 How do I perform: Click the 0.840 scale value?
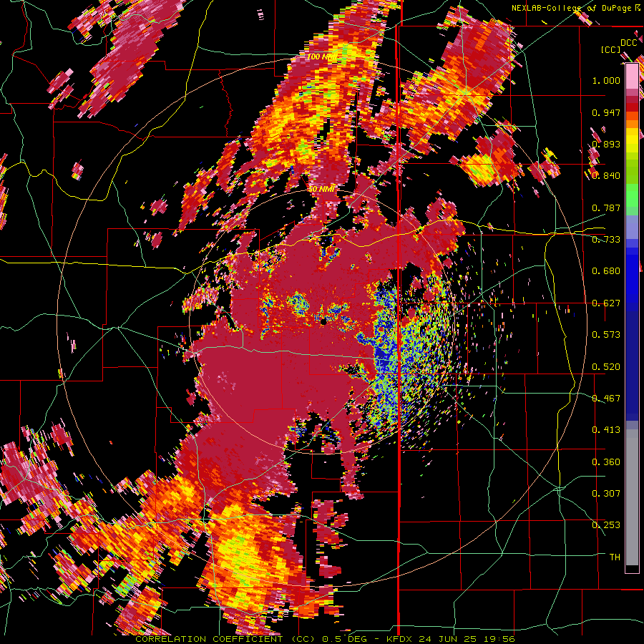[x=606, y=176]
